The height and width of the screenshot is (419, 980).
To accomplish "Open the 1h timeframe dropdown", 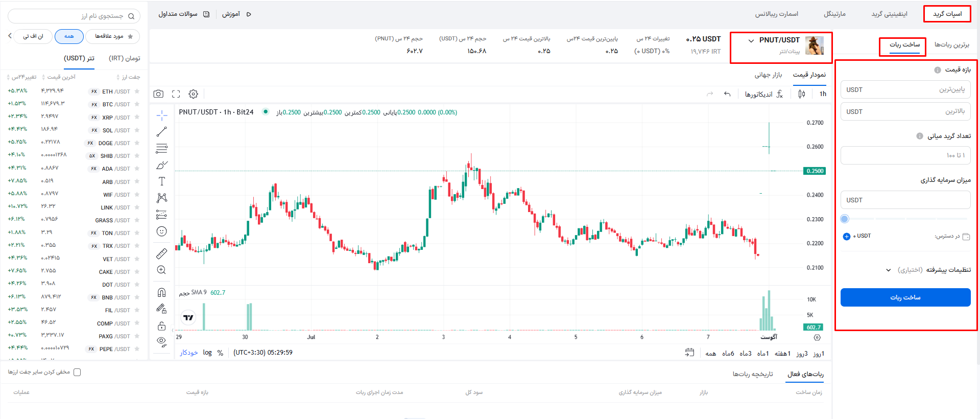I will pyautogui.click(x=823, y=94).
